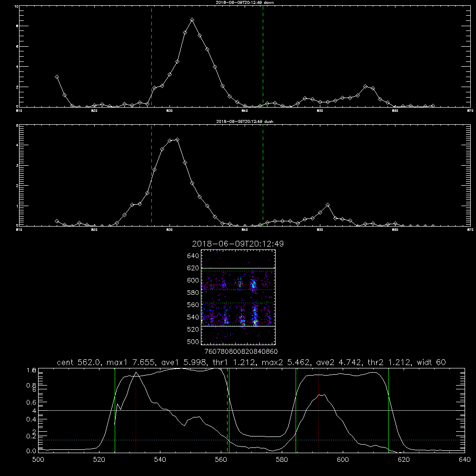
Task: Click the 540 label on the bottom plot's x-axis
Action: (x=160, y=460)
